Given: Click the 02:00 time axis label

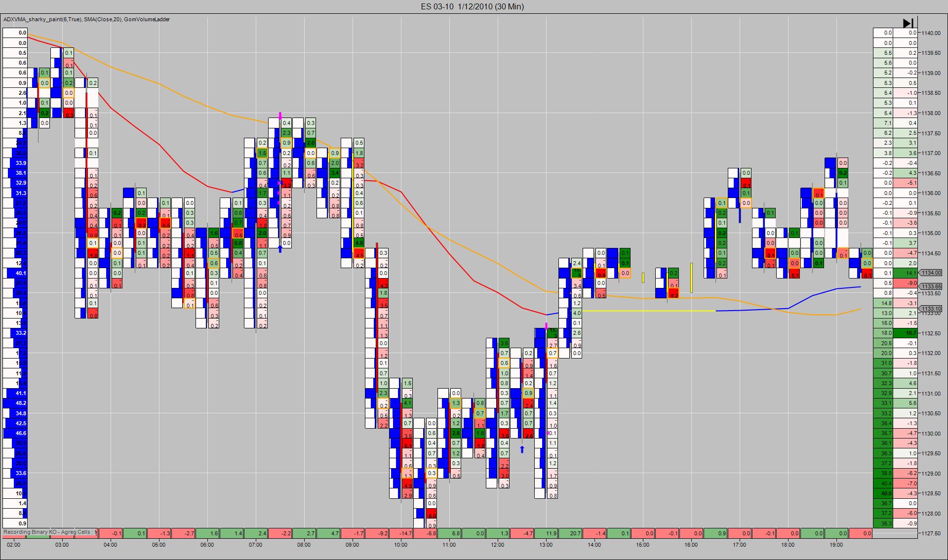Looking at the screenshot, I should coord(14,545).
